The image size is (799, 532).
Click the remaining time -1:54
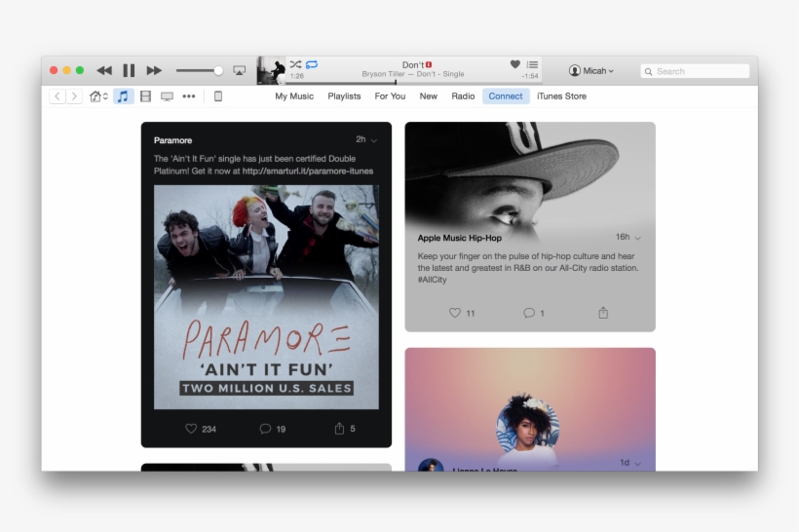tap(530, 76)
